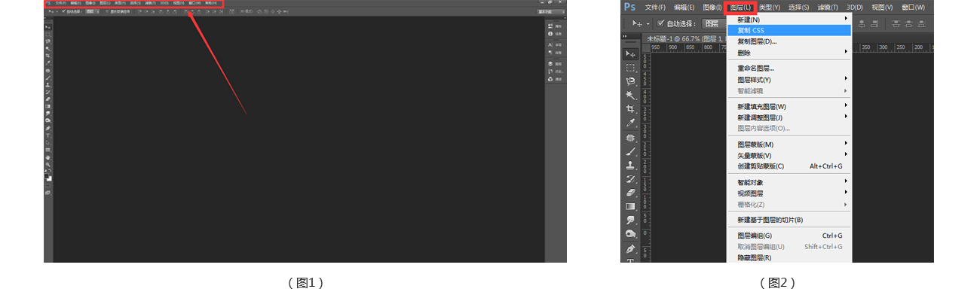Select the Rectangular Marquee tool in 图2
This screenshot has height=289, width=980.
tap(630, 67)
